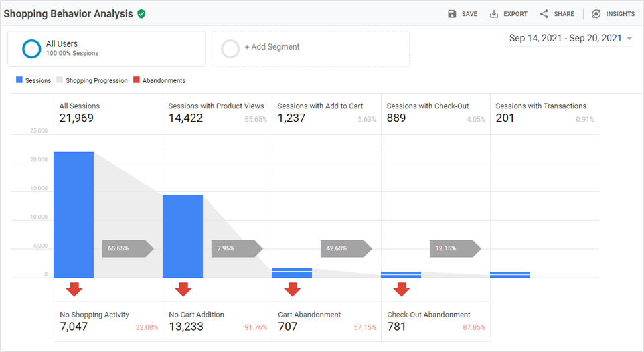
Task: Click red arrow above Check-Out Abandonment
Action: [401, 289]
